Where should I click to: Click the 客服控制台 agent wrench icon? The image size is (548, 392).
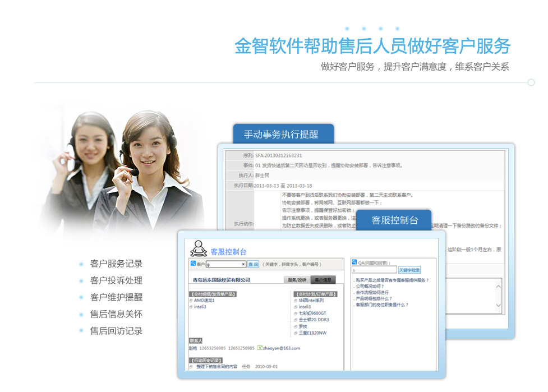tap(199, 249)
